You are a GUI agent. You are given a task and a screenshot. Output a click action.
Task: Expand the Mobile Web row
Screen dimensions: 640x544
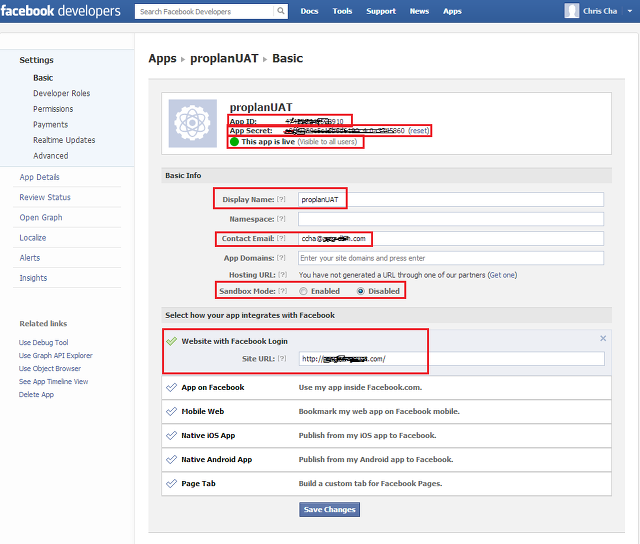(386, 411)
